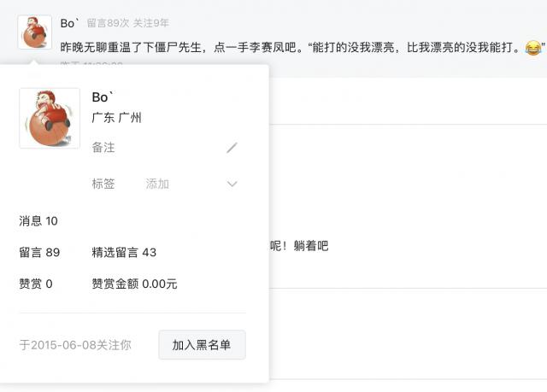Viewport: 547px width, 392px height.
Task: Click the 广东 广州 location text
Action: click(x=116, y=118)
